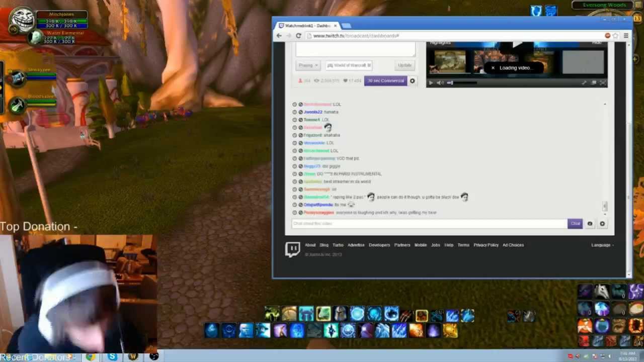Dismiss the Loading video message
The width and height of the screenshot is (644, 362).
493,68
